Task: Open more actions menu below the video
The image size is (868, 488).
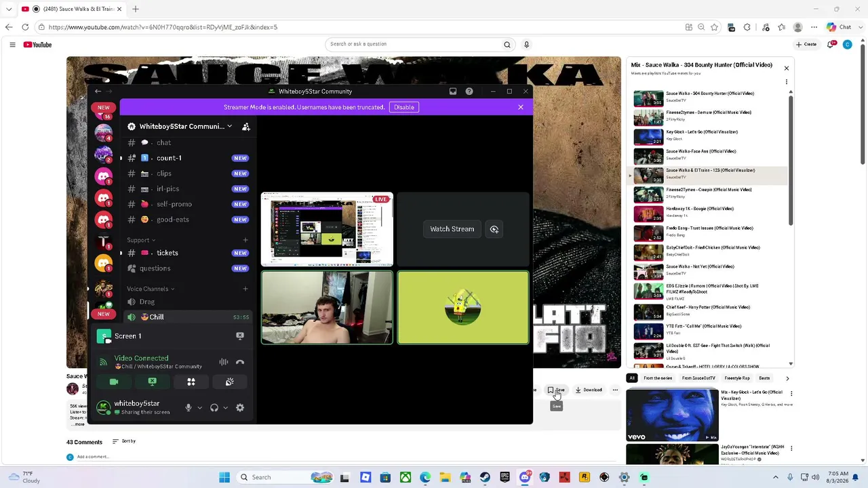Action: click(615, 390)
